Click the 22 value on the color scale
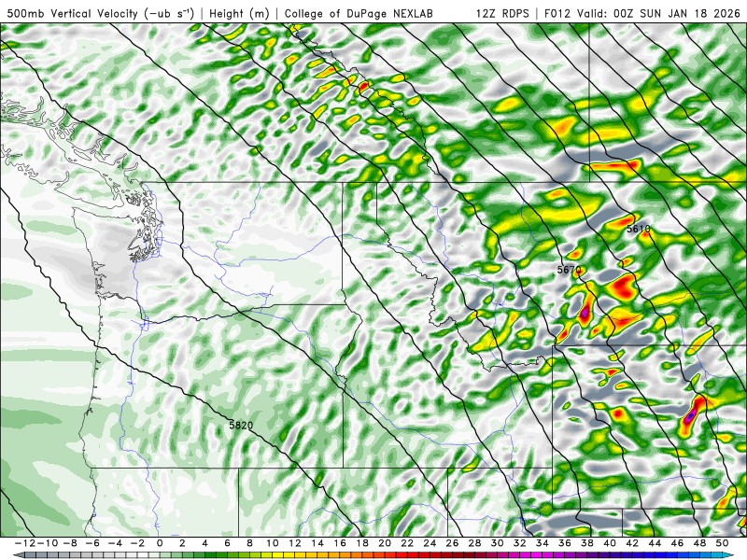747x560 pixels. click(407, 543)
